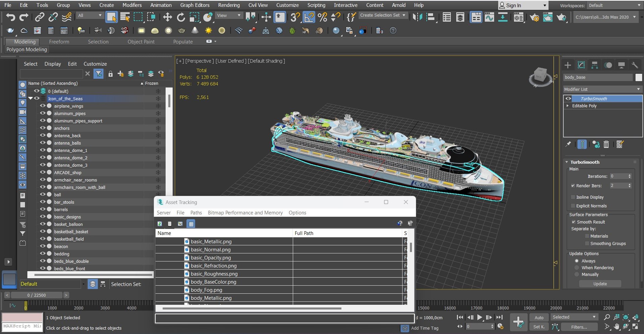Viewport: 644px width, 334px height.
Task: Expand Editable Poly in modifier stack
Action: [568, 106]
